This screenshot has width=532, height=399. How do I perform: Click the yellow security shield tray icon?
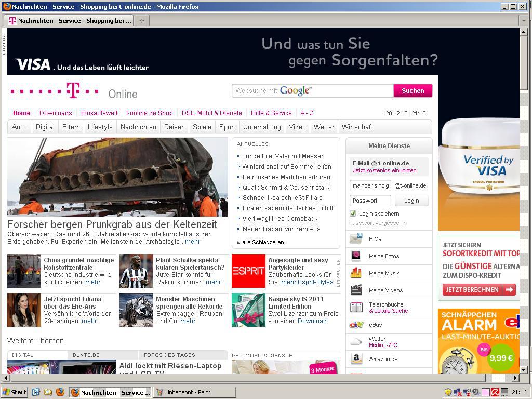[448, 393]
